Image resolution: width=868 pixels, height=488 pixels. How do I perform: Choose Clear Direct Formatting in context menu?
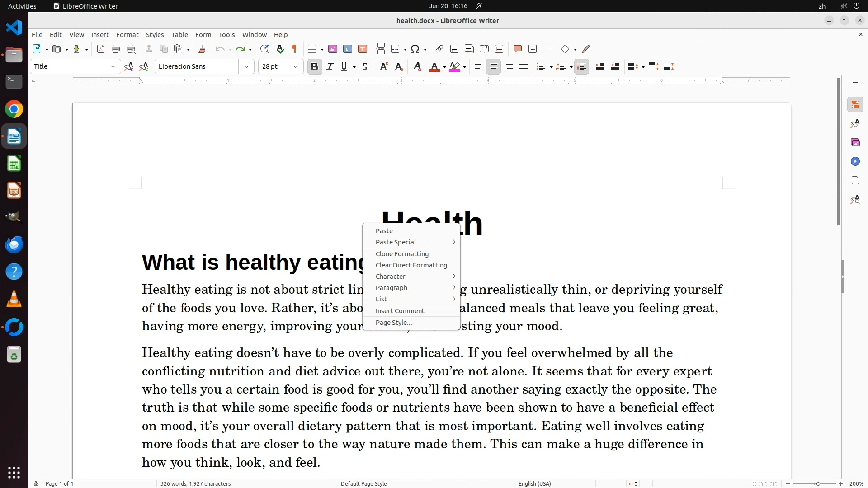(x=411, y=265)
